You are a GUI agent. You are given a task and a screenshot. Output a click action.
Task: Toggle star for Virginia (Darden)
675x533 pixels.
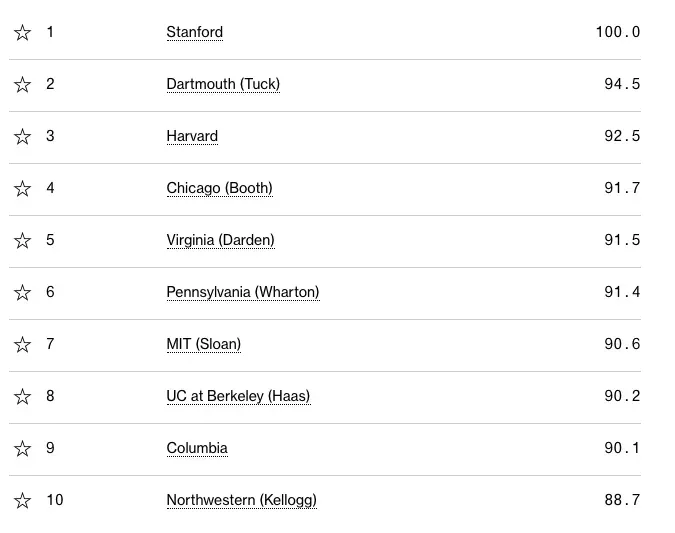(x=22, y=240)
